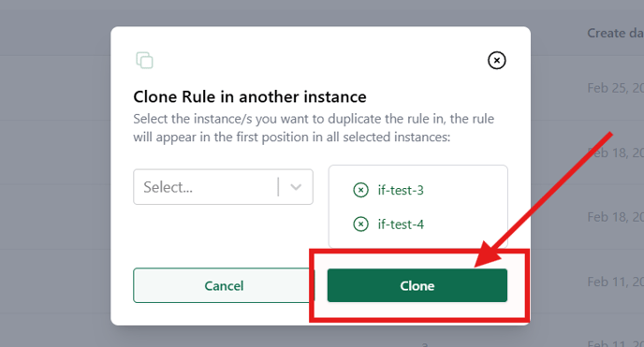Screen dimensions: 644x347
Task: Open the Select... instance combo box
Action: (223, 187)
